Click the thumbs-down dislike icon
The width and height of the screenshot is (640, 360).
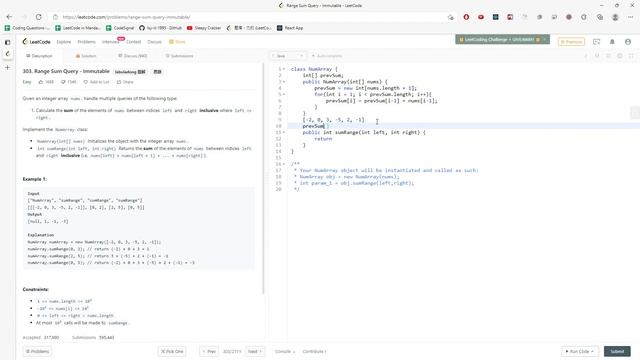63,82
